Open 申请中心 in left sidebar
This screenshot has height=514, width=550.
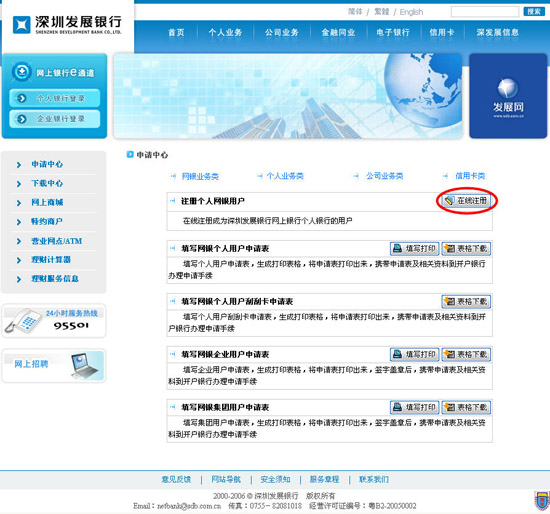[x=47, y=164]
